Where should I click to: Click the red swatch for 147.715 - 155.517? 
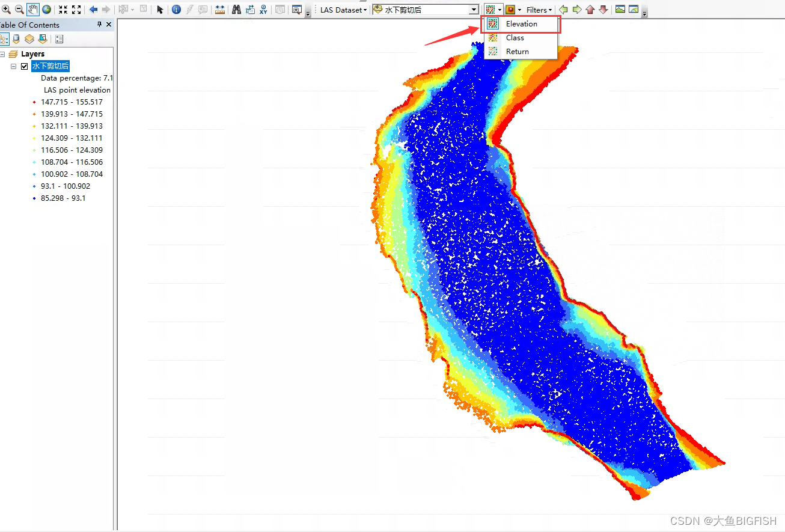point(34,102)
